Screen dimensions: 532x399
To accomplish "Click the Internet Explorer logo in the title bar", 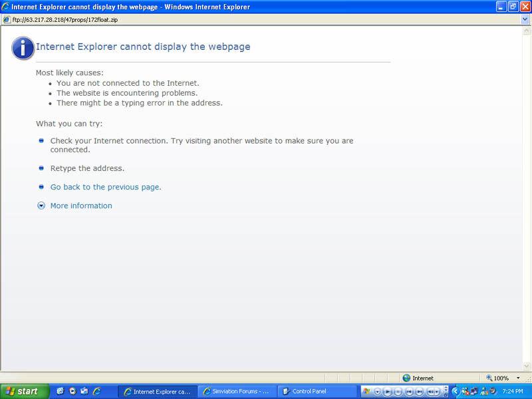I will [x=5, y=7].
